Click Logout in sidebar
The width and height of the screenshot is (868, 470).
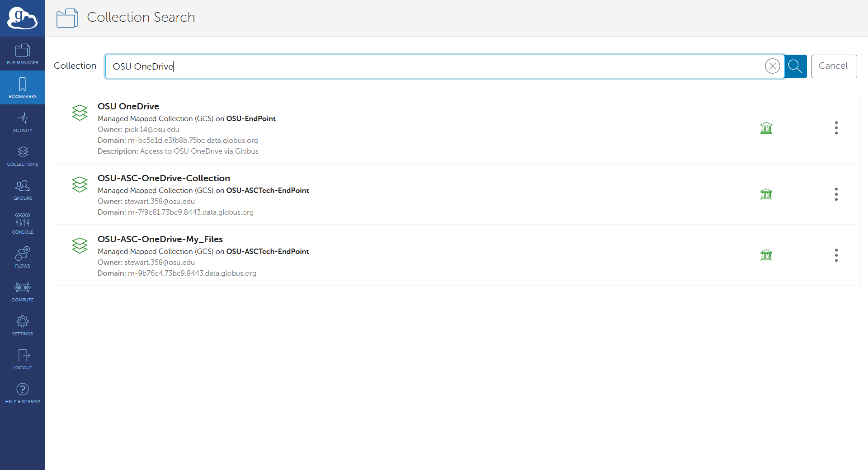pyautogui.click(x=23, y=359)
